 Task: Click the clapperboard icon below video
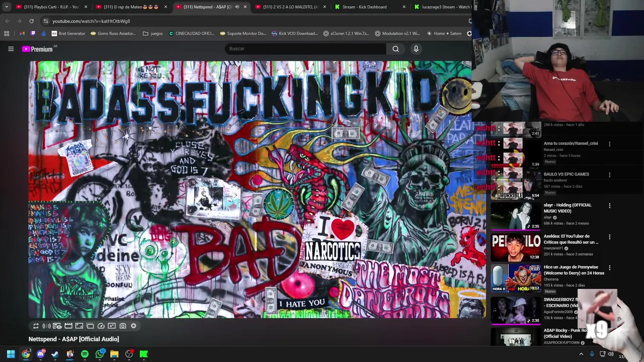[68, 326]
